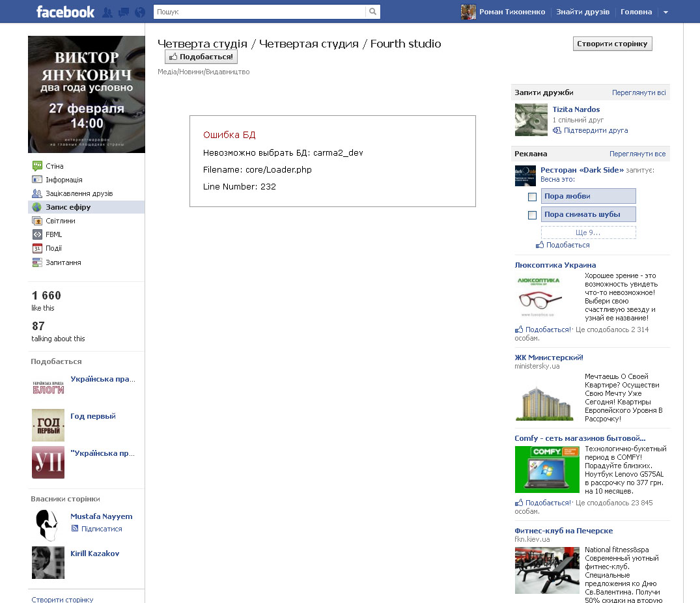Open Роман Тихоненко profile link
This screenshot has height=603, width=700.
pyautogui.click(x=512, y=12)
